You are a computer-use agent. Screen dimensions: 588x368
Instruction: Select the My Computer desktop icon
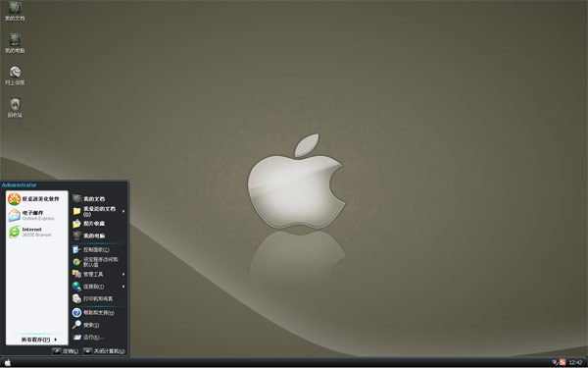tap(15, 43)
